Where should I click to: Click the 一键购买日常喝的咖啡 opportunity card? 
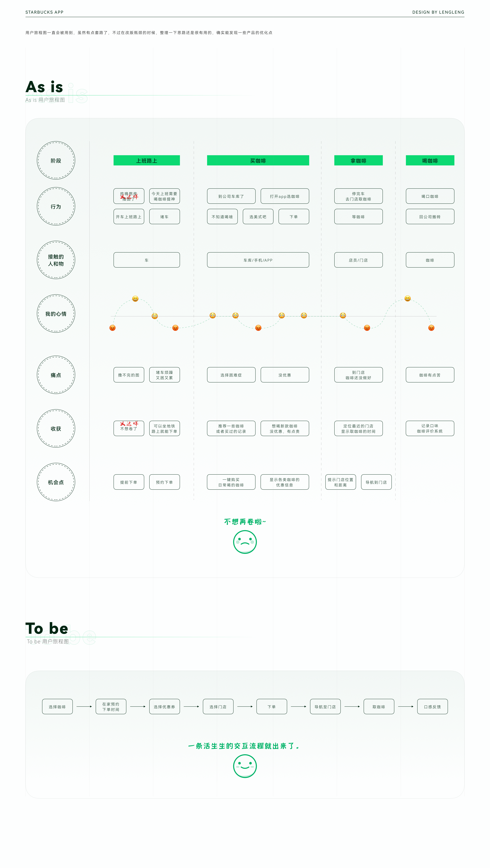[x=231, y=482]
